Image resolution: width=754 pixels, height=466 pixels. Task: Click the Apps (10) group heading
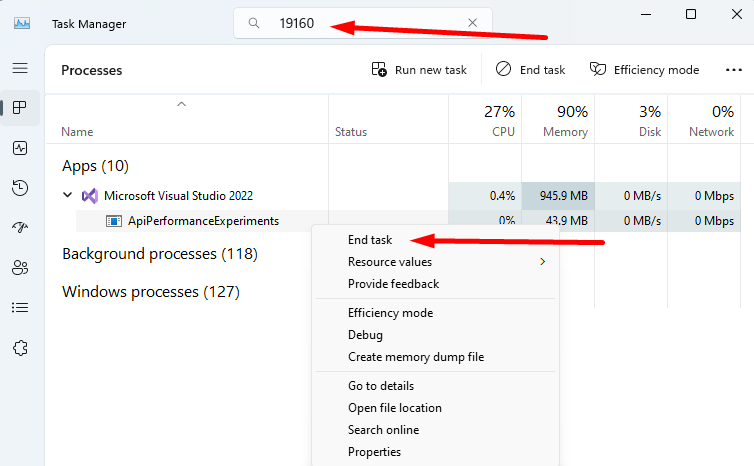pyautogui.click(x=95, y=166)
